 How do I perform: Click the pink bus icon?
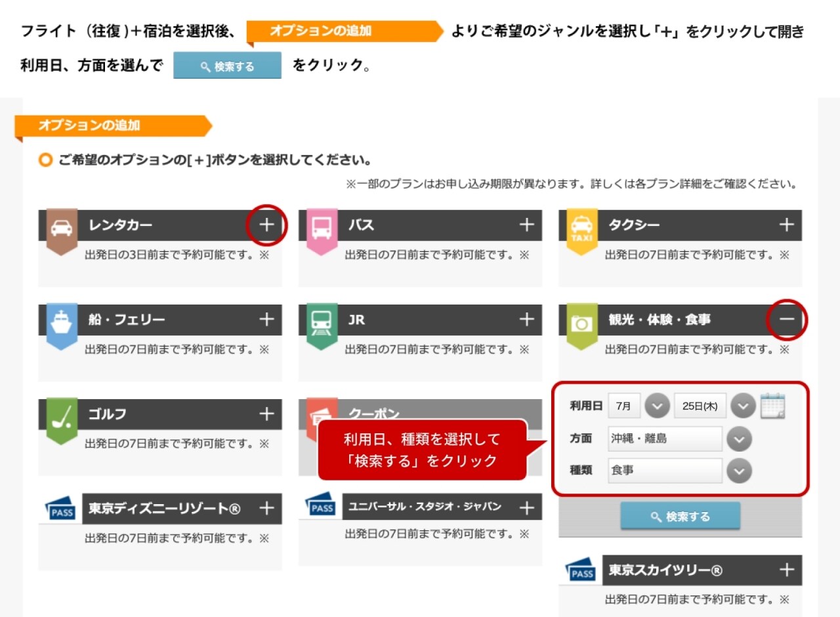[x=322, y=228]
